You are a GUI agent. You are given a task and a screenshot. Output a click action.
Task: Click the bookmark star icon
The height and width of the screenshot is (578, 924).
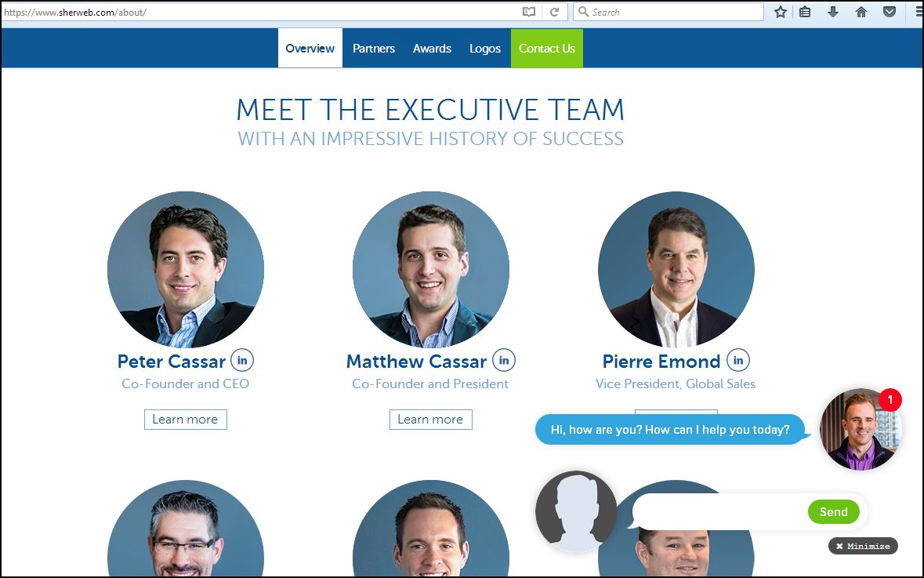781,12
